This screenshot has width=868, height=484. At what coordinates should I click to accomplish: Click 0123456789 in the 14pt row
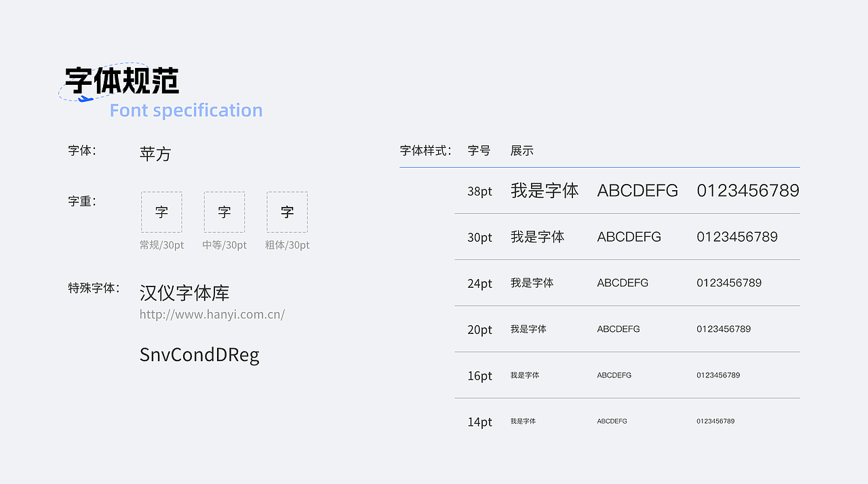(x=715, y=422)
